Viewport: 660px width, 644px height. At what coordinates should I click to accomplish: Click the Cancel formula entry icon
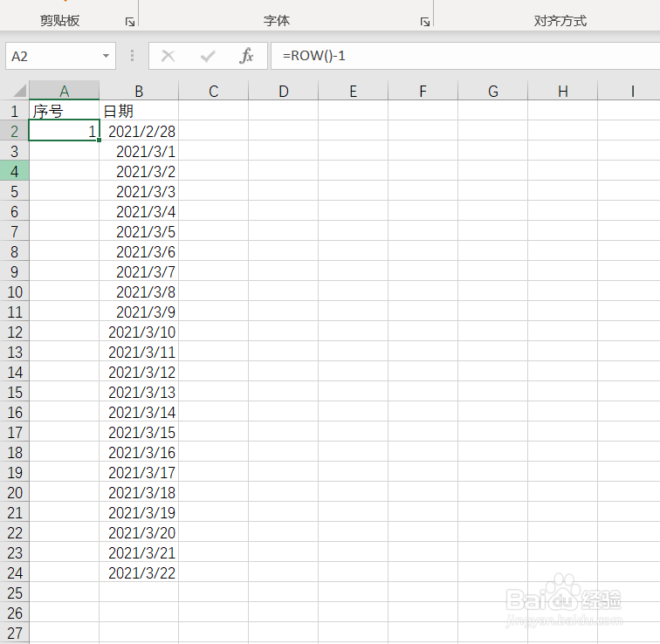pyautogui.click(x=168, y=56)
